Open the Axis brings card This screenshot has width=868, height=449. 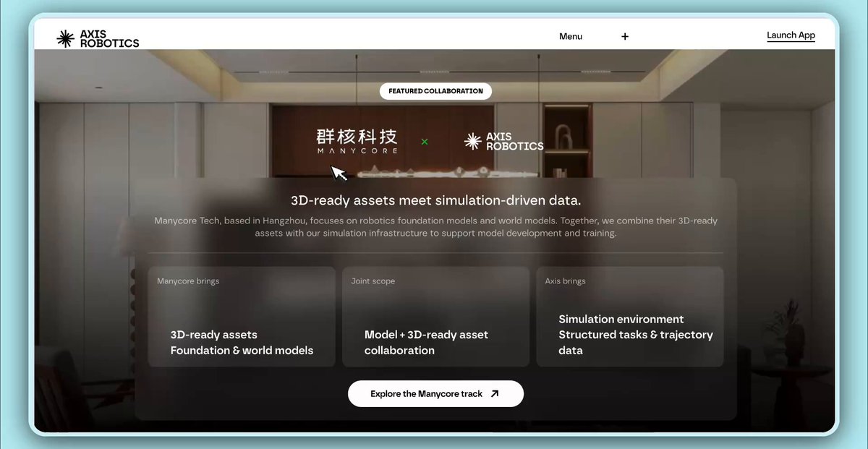pyautogui.click(x=630, y=317)
